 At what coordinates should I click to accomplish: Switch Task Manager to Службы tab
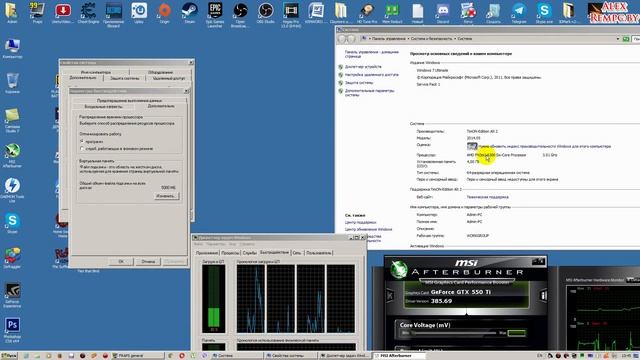point(250,253)
